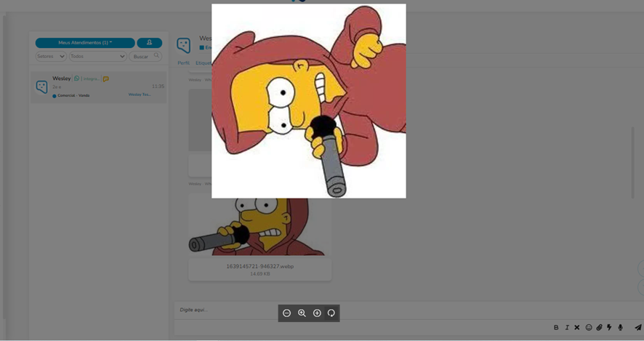Zoom in the image with the plus icon
The image size is (644, 341).
tap(317, 313)
